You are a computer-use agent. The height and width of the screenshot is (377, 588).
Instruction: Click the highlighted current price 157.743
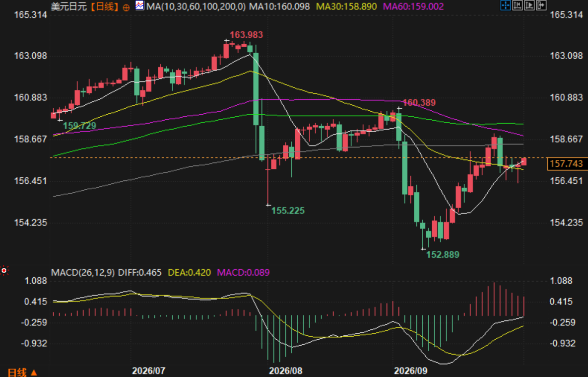[x=566, y=164]
